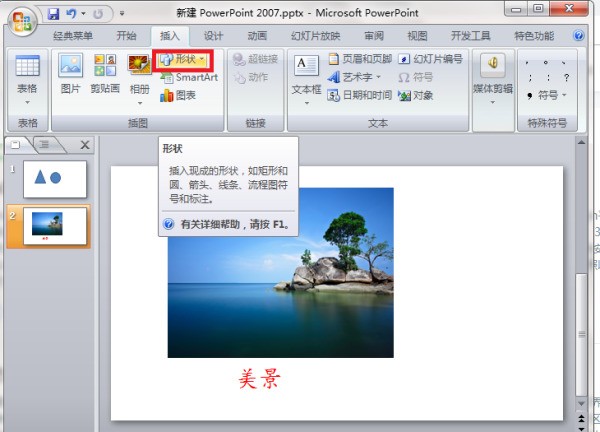Insert Clip Art (剪贴画)
The image size is (600, 432).
(x=104, y=74)
